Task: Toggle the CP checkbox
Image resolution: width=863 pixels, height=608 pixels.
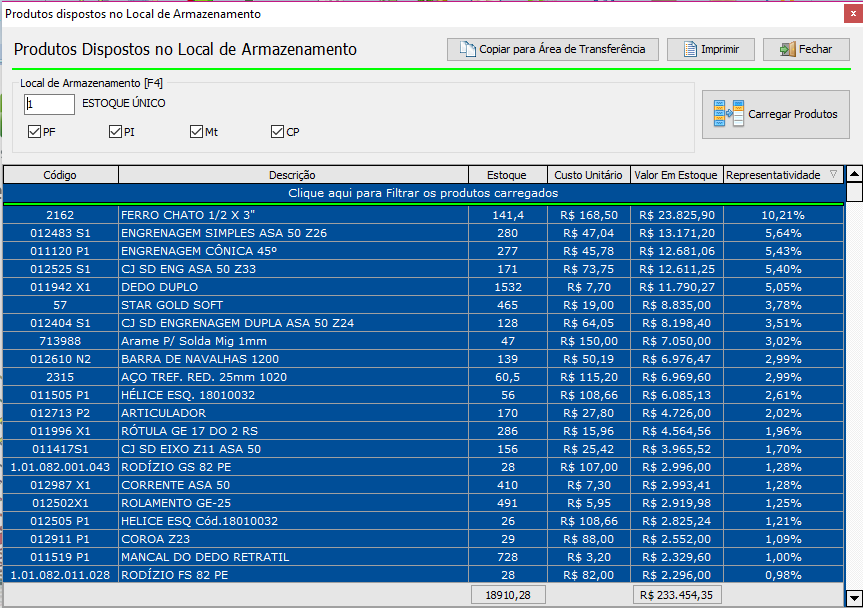Action: coord(278,132)
